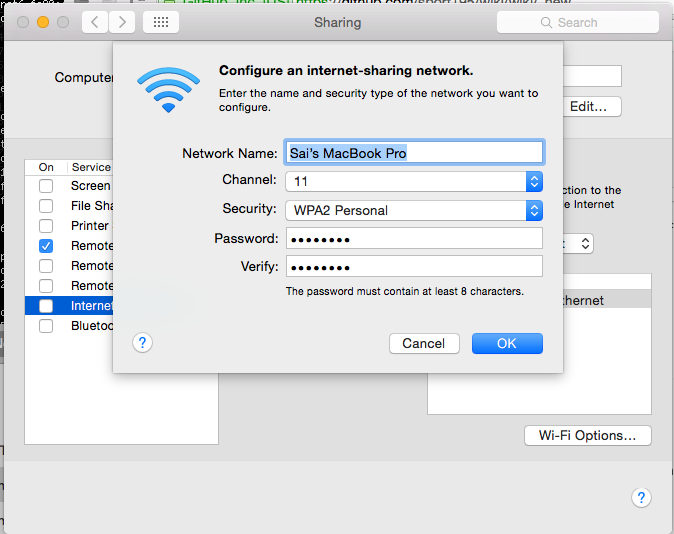Show all preferences with the grid icon
The height and width of the screenshot is (534, 674).
coord(161,22)
